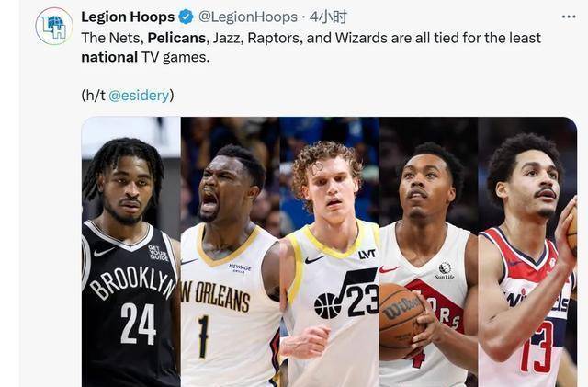Image resolution: width=588 pixels, height=387 pixels.
Task: Click the Legion Hoops display name
Action: click(128, 17)
